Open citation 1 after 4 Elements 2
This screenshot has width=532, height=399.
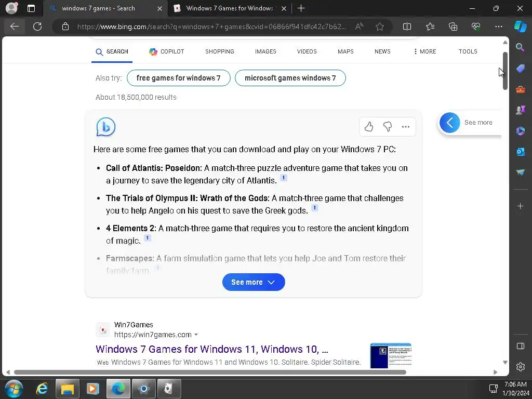click(147, 238)
